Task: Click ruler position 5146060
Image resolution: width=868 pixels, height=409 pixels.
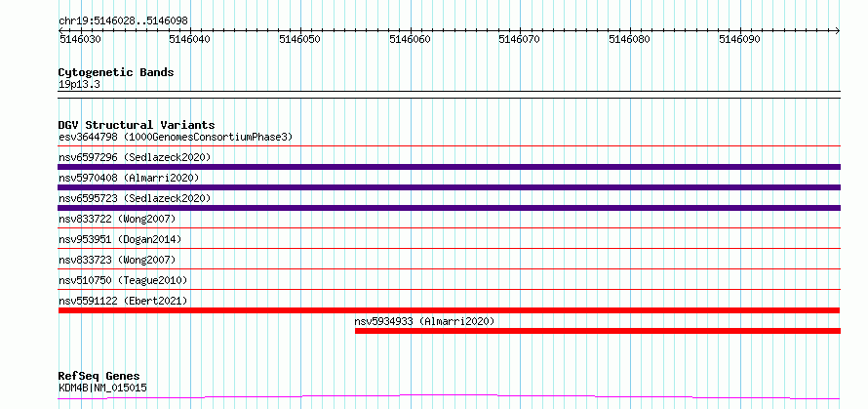Action: (x=411, y=39)
